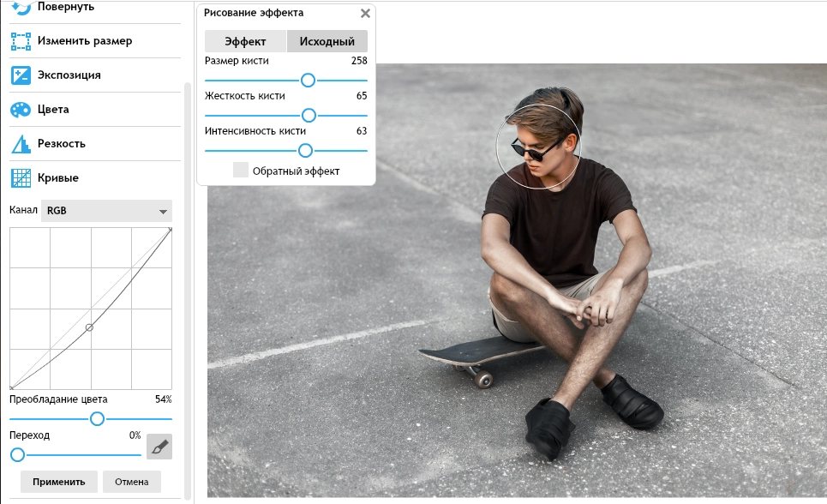Enable the Обратный эффект checkbox
The height and width of the screenshot is (504, 827).
(x=241, y=171)
